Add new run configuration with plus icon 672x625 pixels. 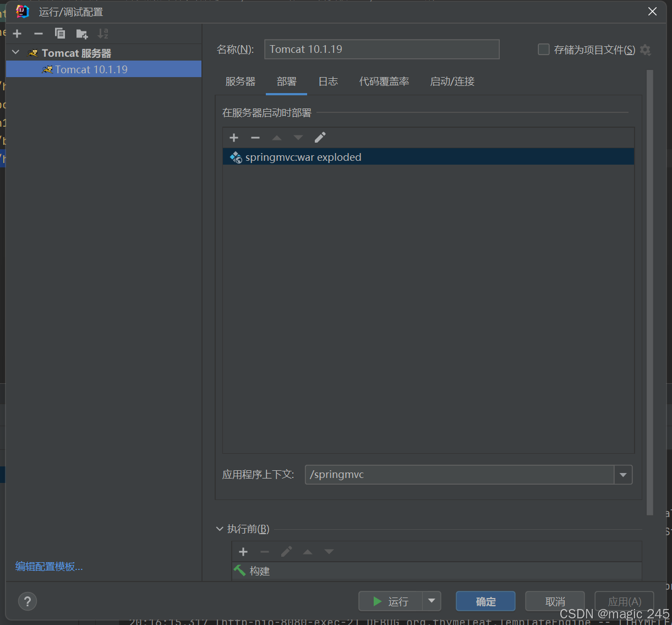(x=17, y=34)
